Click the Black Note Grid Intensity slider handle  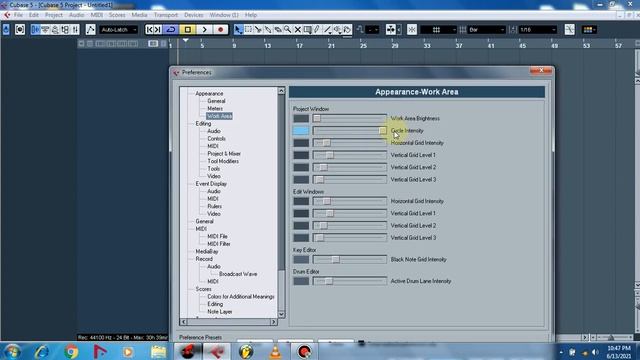coord(336,260)
